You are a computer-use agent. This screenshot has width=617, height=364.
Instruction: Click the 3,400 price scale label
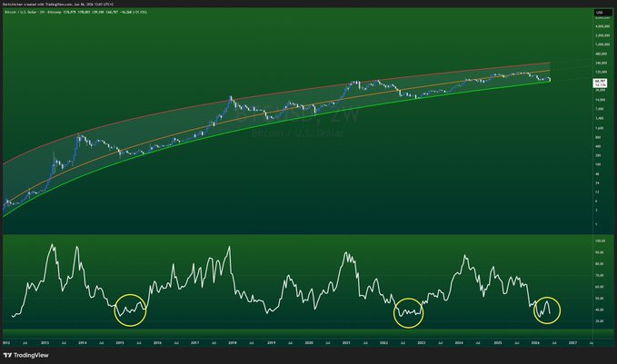(600, 118)
